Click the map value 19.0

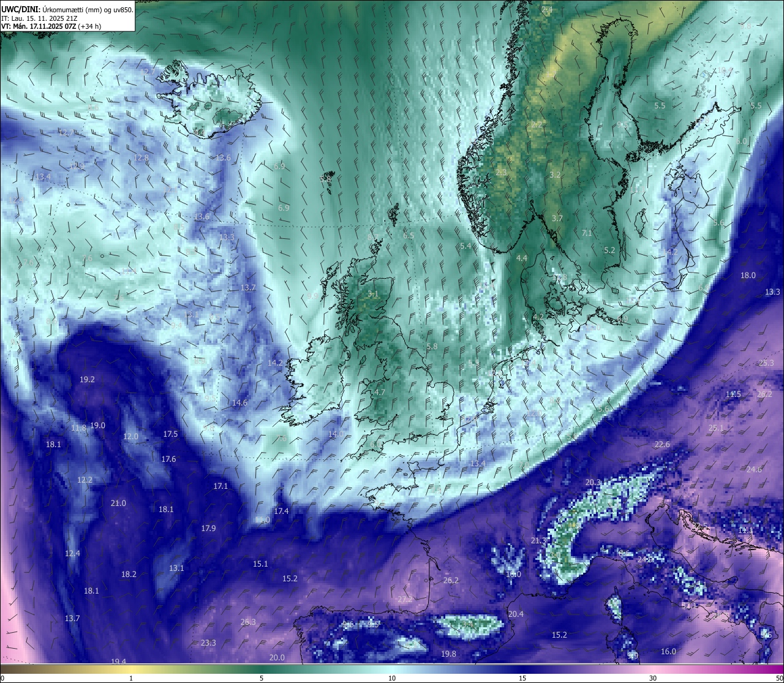coord(97,426)
